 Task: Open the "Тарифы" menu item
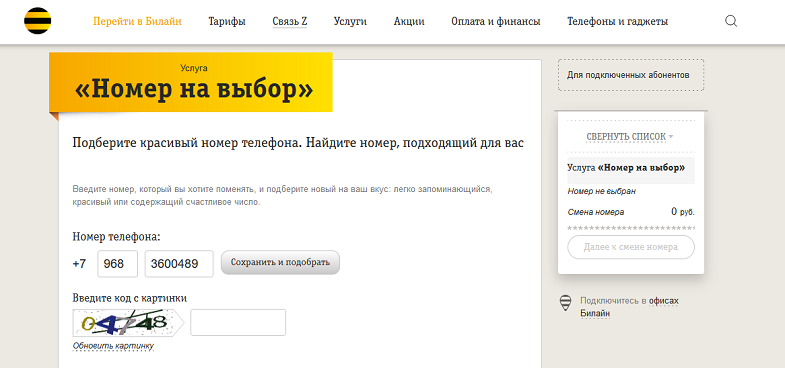point(227,22)
